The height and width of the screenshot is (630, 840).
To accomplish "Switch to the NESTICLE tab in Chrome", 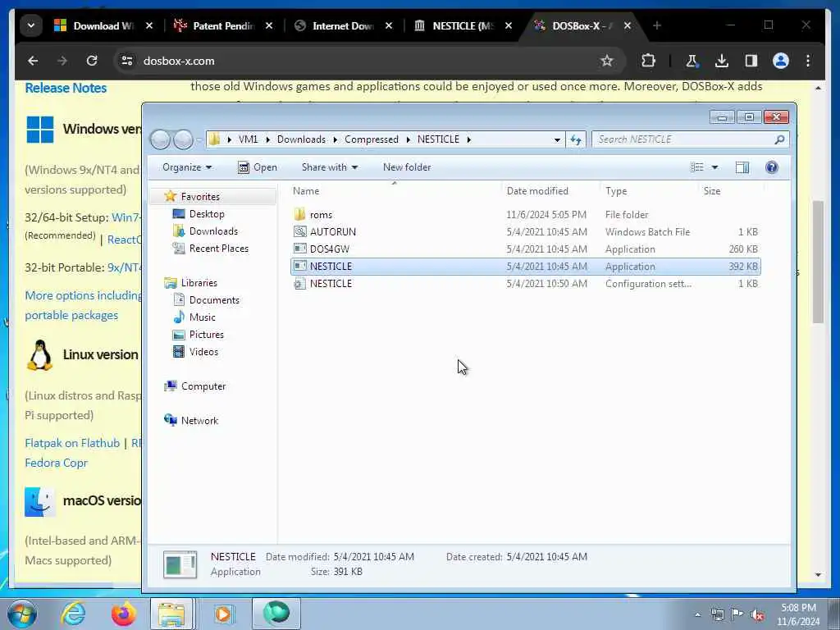I will 463,25.
